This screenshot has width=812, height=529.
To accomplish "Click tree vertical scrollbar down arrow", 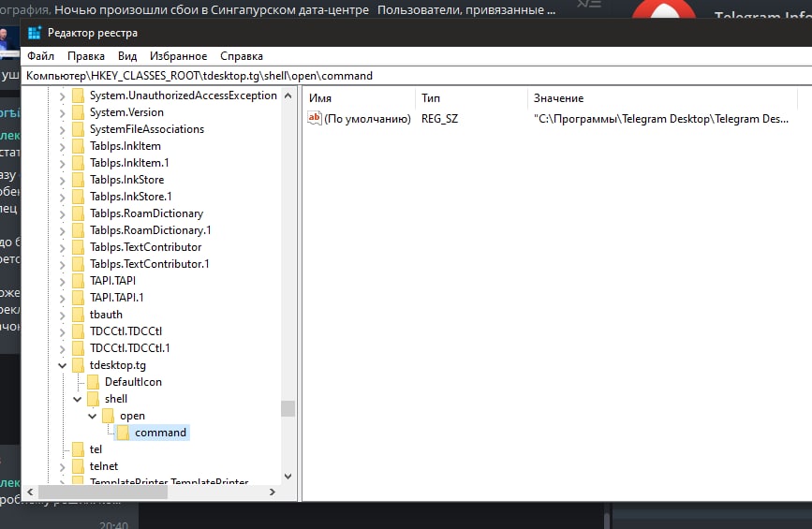I will click(288, 476).
